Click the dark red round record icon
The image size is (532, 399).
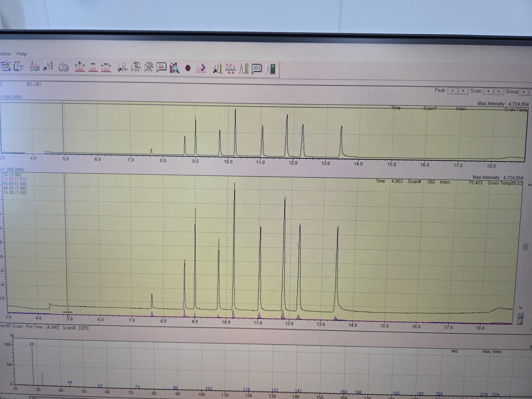(x=188, y=68)
